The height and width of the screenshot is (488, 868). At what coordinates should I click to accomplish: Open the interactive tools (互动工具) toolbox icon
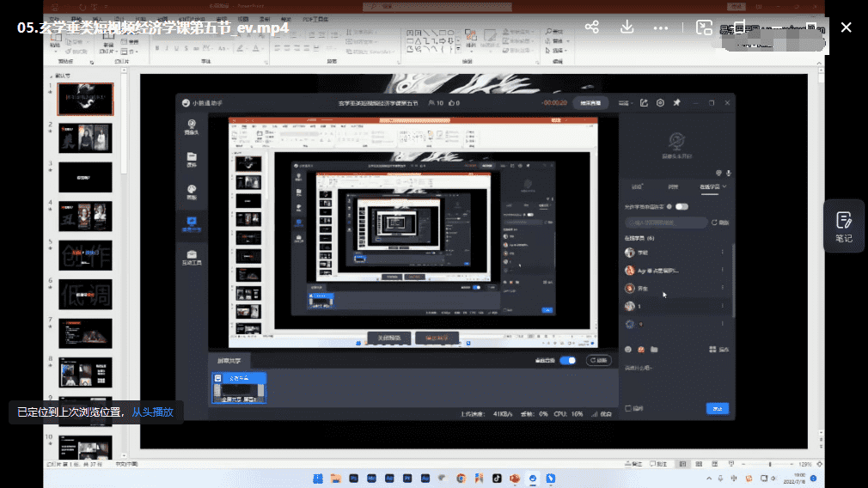(x=191, y=257)
